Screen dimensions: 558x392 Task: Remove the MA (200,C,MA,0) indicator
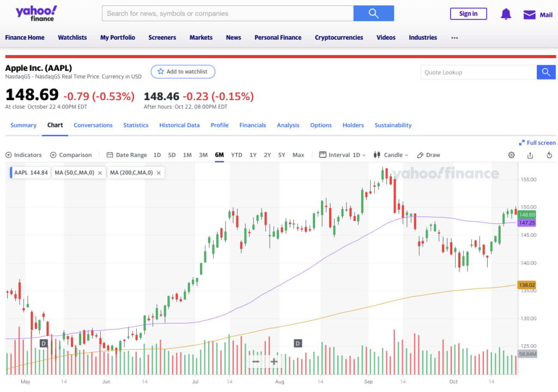(159, 173)
